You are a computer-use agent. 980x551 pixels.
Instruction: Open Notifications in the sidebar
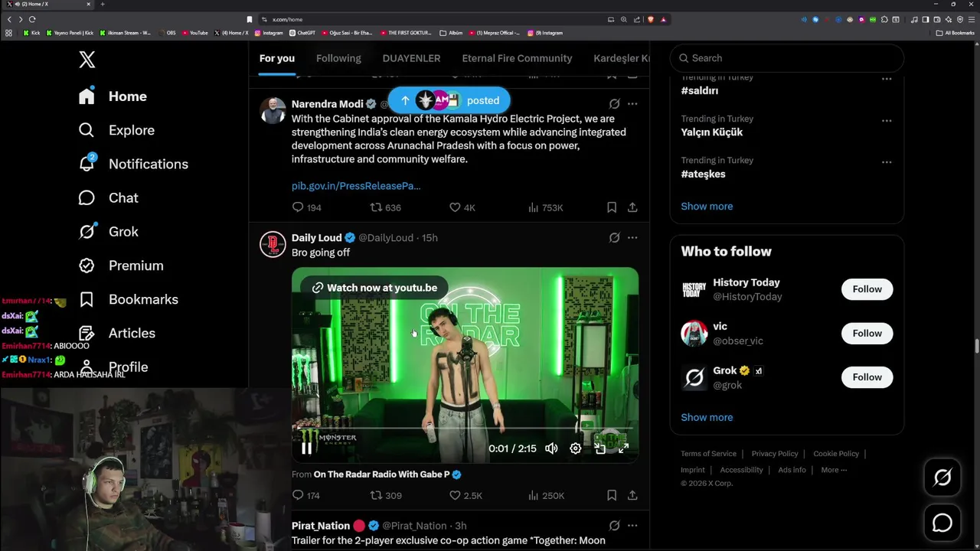(x=133, y=164)
